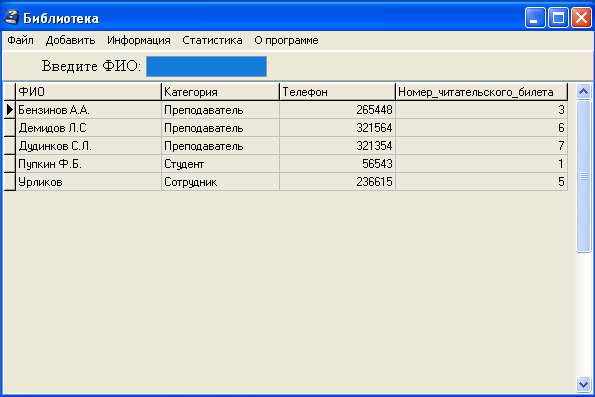595x397 pixels.
Task: Click the ФИО column header
Action: click(88, 92)
